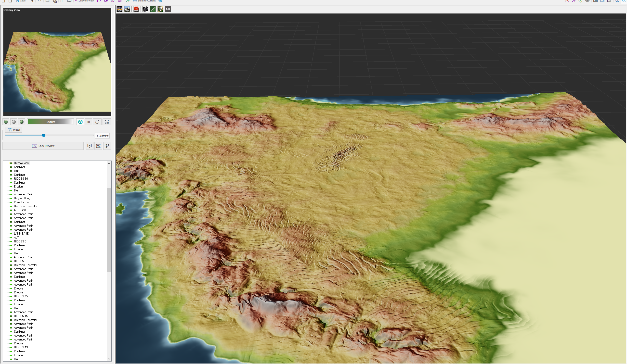Screen dimensions: 627x364
Task: Open Device View from top toolbar
Action: [x=85, y=1]
